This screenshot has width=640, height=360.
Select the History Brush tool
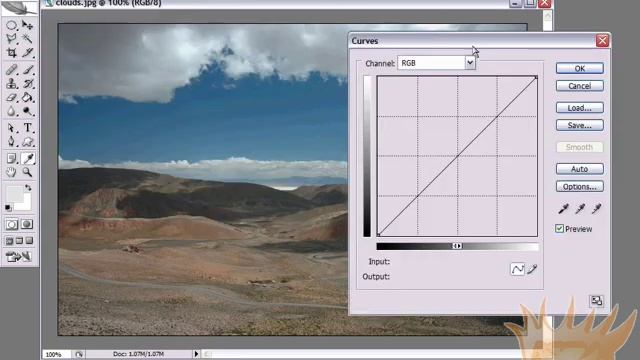tap(27, 84)
